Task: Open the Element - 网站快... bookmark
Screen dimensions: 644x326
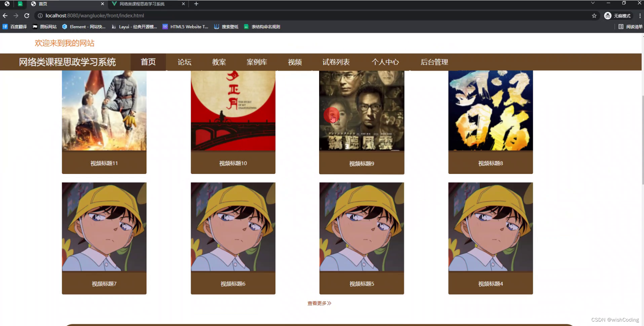Action: tap(84, 27)
